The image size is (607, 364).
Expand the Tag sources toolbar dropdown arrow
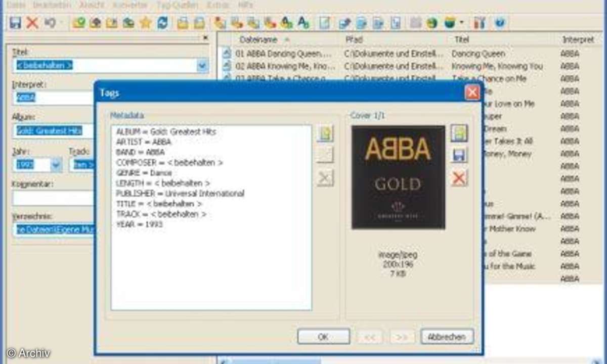pyautogui.click(x=462, y=23)
